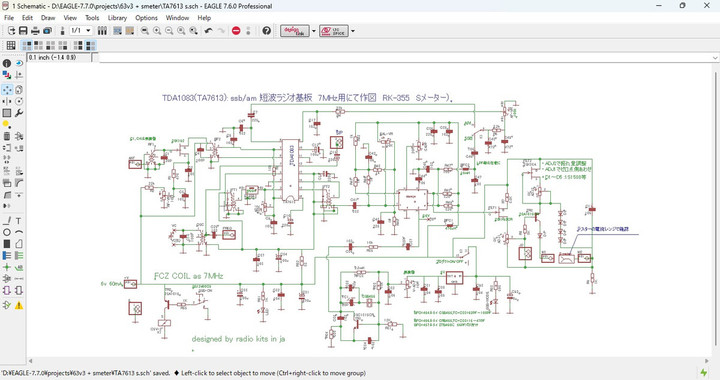Select the Delete trash tool
Image resolution: width=720 pixels, height=380 pixels.
coord(7,136)
